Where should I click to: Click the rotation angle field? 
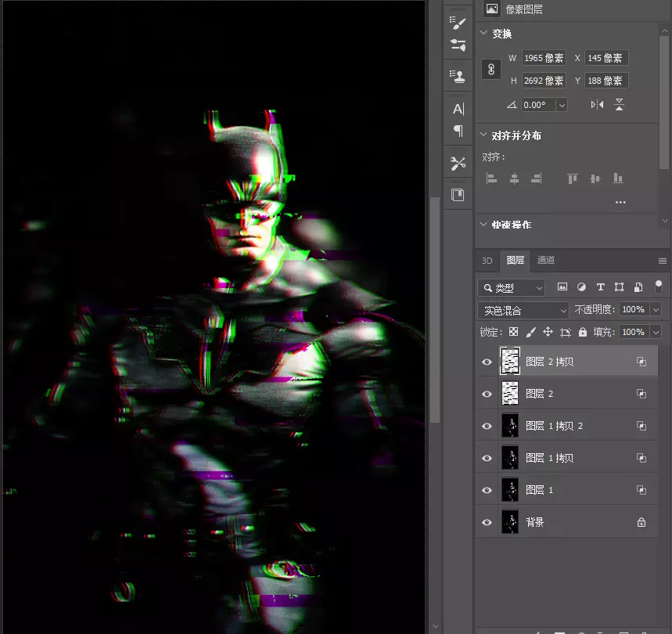pos(539,105)
